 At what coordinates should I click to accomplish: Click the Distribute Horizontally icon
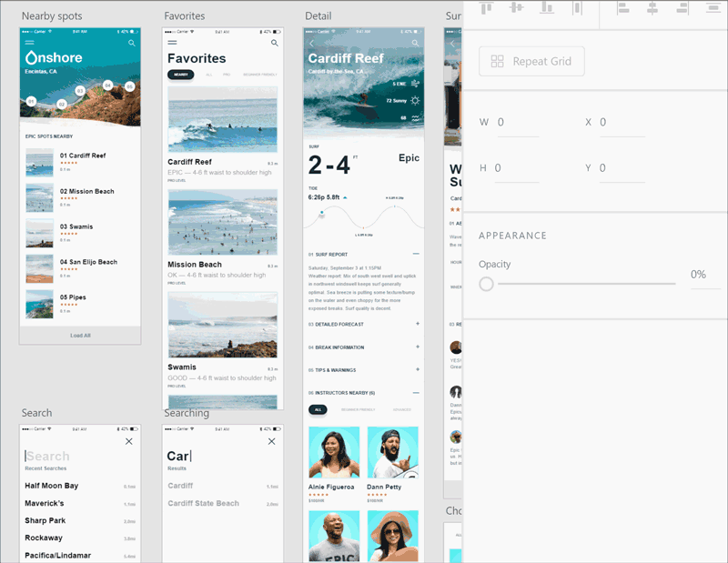[577, 8]
